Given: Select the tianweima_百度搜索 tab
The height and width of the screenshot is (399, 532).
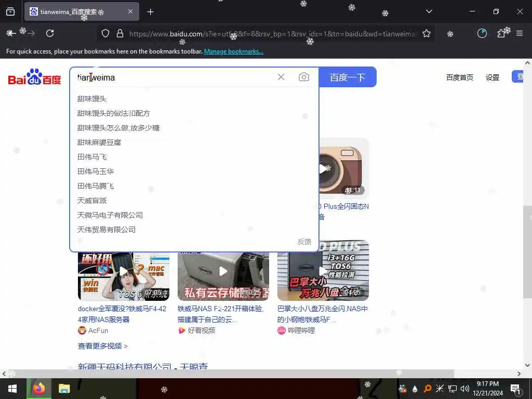Looking at the screenshot, I should (82, 11).
